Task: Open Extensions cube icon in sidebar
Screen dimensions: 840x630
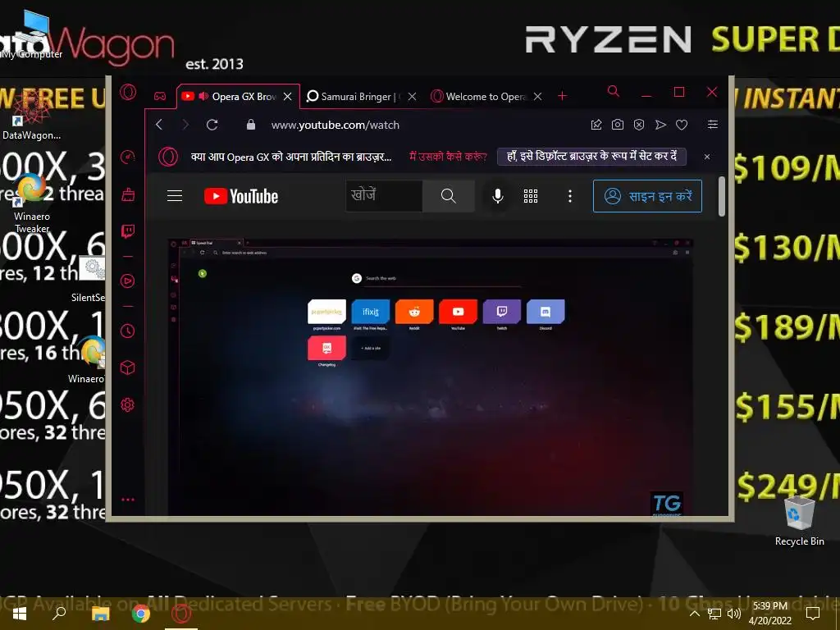Action: pyautogui.click(x=127, y=367)
